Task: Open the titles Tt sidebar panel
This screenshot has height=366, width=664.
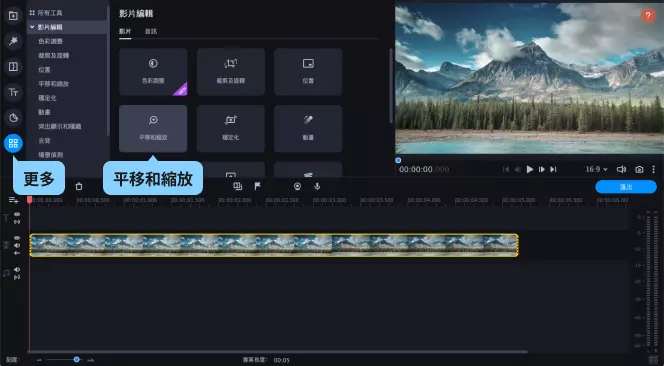Action: pos(13,92)
